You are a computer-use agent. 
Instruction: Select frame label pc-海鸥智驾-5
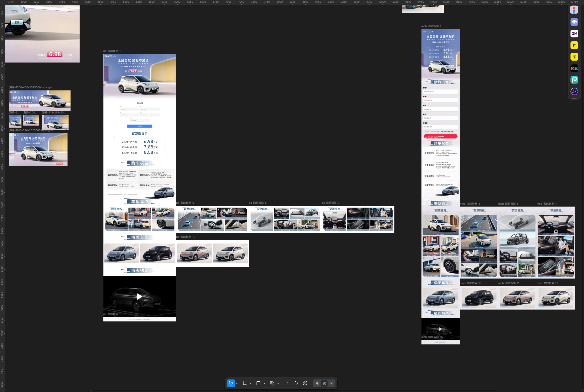coord(185,203)
